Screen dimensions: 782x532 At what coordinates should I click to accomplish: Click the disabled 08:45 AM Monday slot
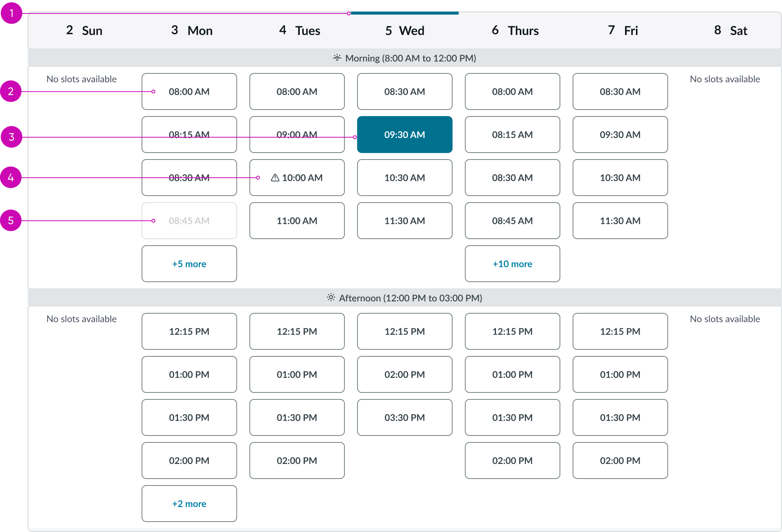click(x=189, y=221)
